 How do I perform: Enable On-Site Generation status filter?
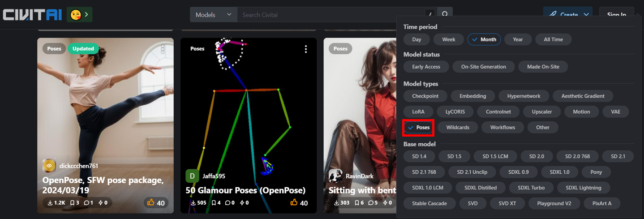(x=484, y=67)
